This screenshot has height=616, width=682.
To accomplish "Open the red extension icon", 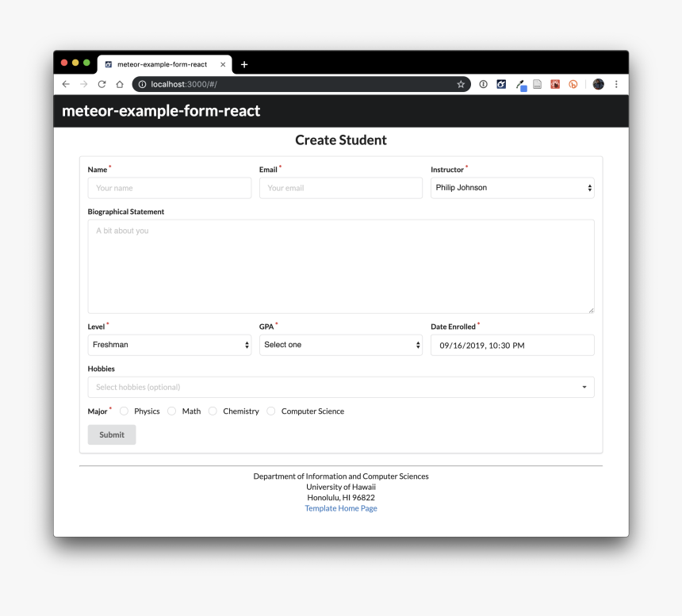I will click(555, 84).
